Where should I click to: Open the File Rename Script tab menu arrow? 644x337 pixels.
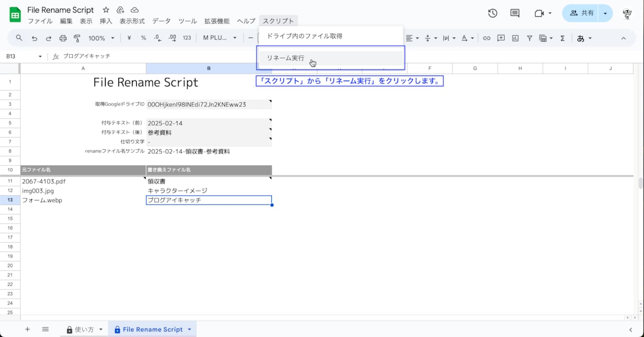pyautogui.click(x=189, y=329)
